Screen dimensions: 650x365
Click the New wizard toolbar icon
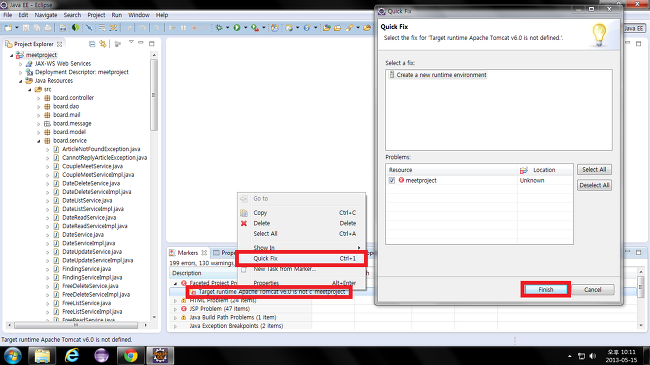point(8,28)
